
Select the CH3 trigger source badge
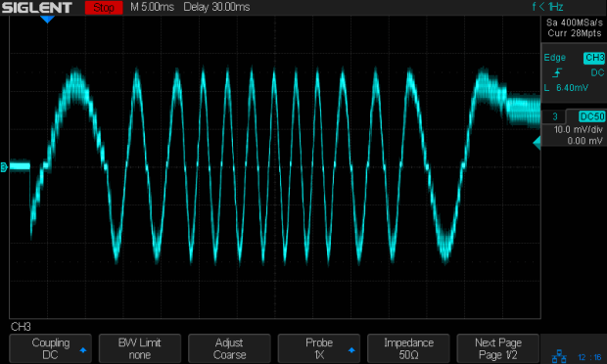tap(594, 58)
